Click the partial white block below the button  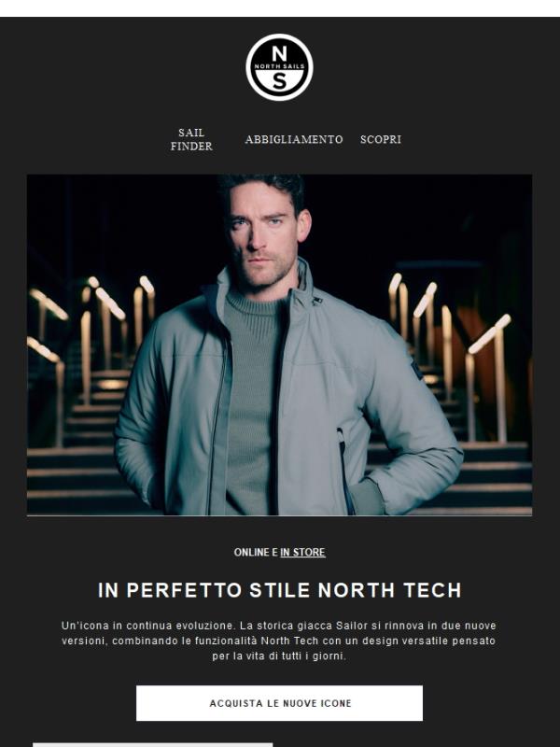pyautogui.click(x=153, y=744)
